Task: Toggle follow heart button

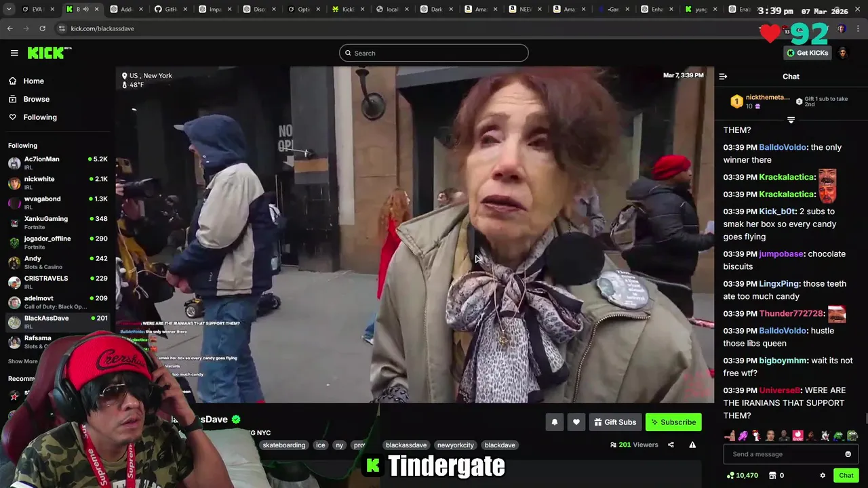Action: coord(576,422)
